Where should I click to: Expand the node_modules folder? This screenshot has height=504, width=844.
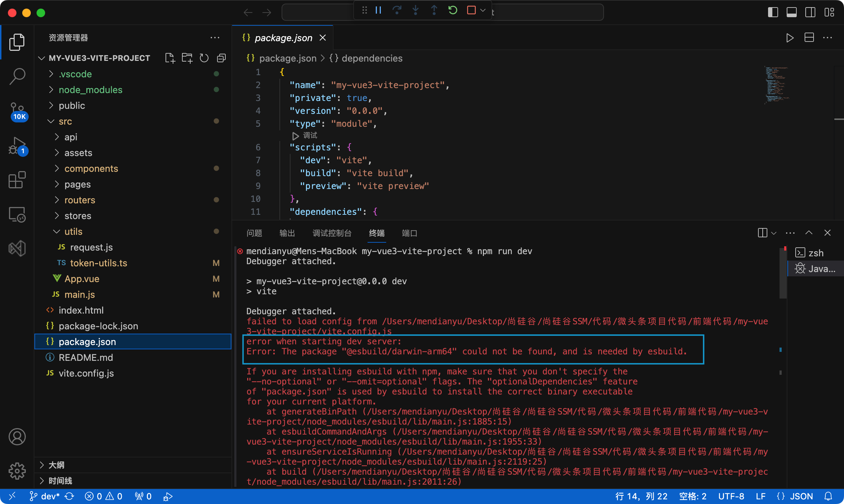90,90
